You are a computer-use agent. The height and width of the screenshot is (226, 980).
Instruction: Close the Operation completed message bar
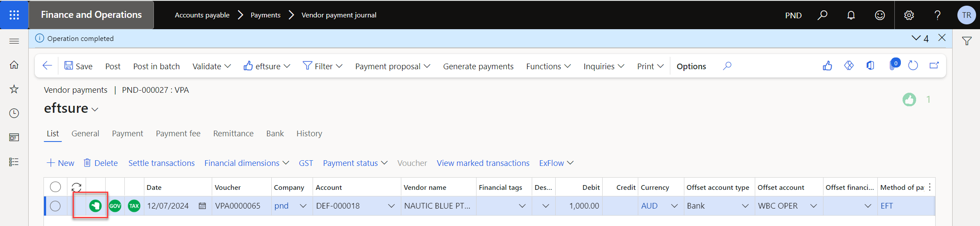942,38
